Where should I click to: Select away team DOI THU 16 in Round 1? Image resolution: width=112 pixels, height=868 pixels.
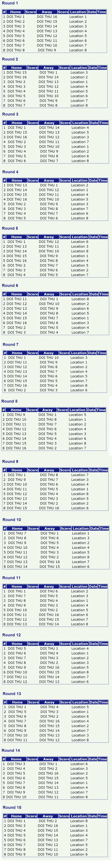click(x=47, y=17)
